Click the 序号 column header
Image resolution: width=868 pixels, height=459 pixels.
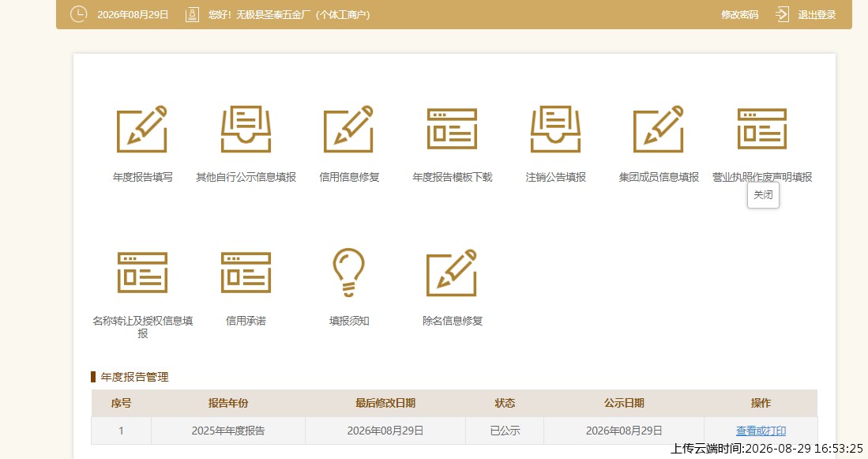pyautogui.click(x=121, y=403)
